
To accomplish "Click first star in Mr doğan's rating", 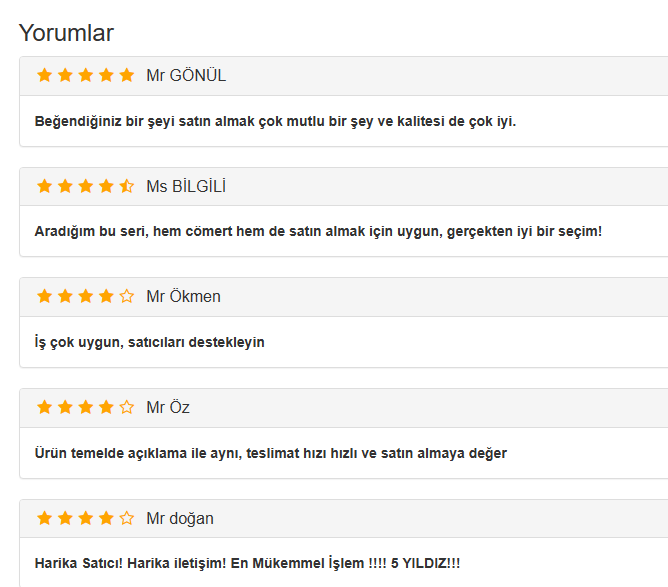I will [45, 518].
